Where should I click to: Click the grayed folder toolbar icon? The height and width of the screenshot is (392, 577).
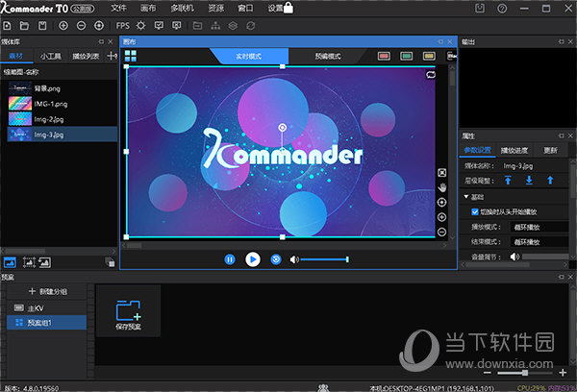coord(197,26)
